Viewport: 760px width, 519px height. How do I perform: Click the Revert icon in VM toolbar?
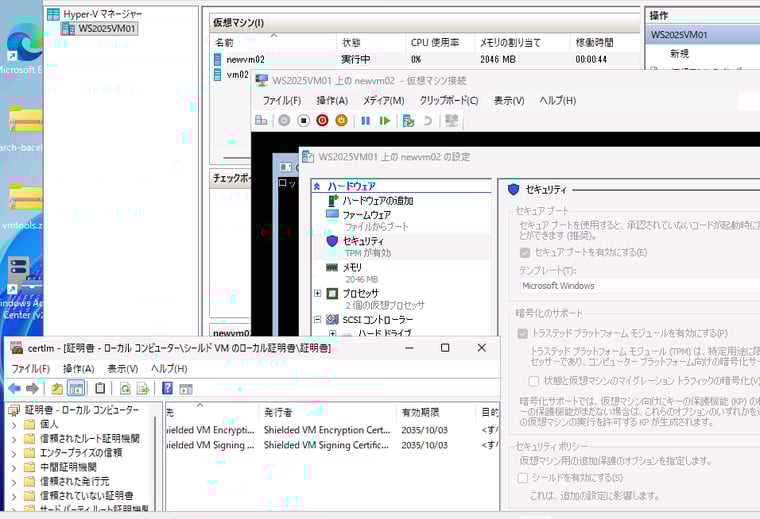427,120
